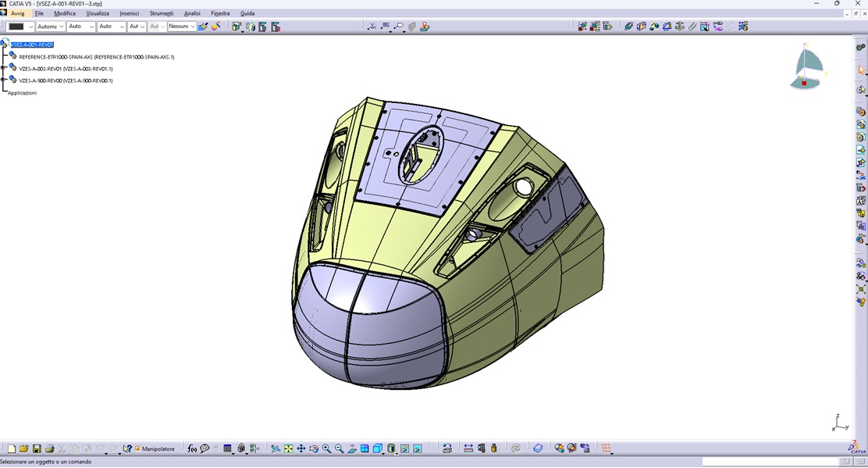Open a file with the folder icon

(x=23, y=448)
